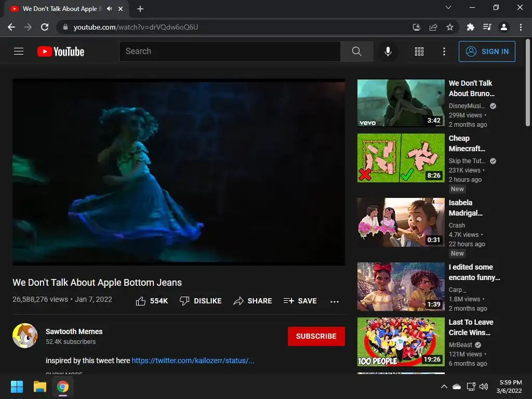Viewport: 532px width, 399px height.
Task: Click the Skip the Tut channel name
Action: point(467,161)
